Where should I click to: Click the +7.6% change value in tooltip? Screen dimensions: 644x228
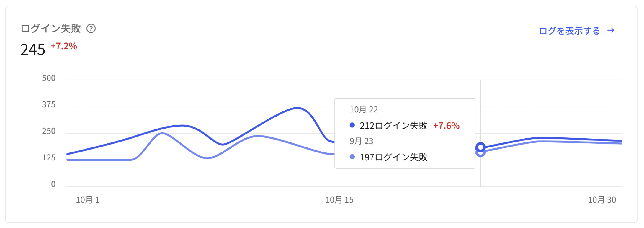click(446, 126)
